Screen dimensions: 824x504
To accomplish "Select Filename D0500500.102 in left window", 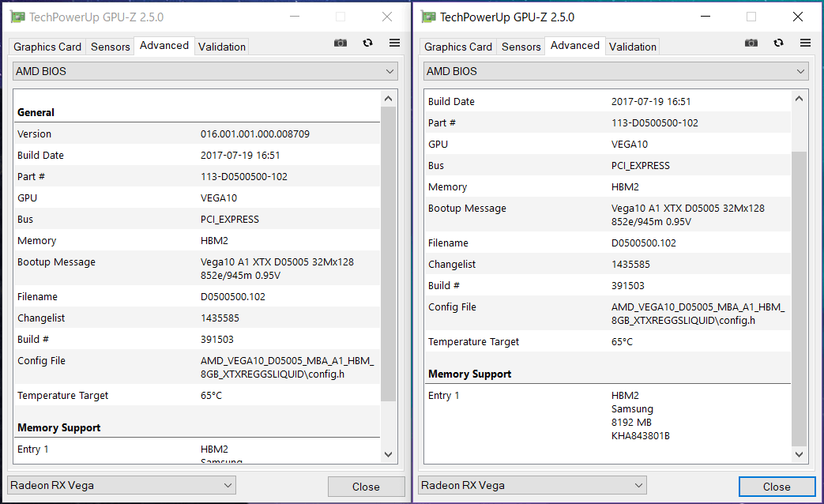I will [233, 297].
